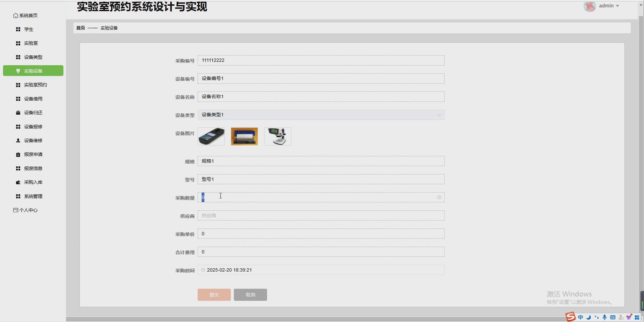
Task: Toggle the on-screen keyboard icon in the tray
Action: (x=613, y=317)
